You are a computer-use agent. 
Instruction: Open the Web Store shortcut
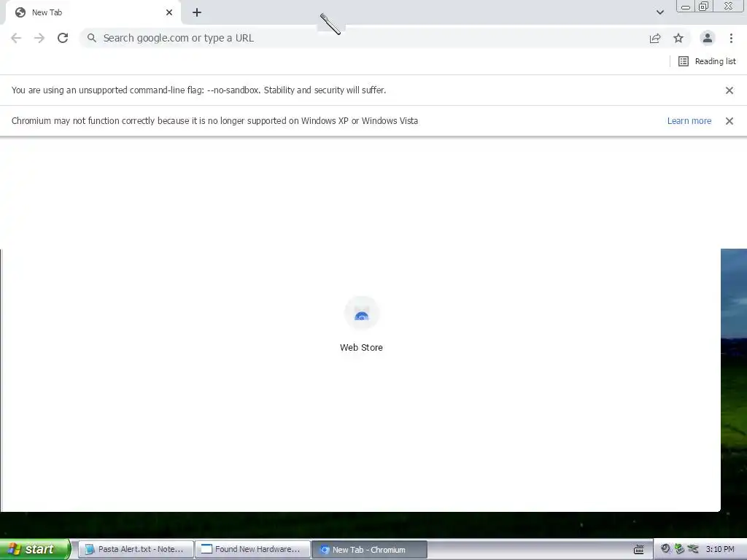tap(361, 324)
